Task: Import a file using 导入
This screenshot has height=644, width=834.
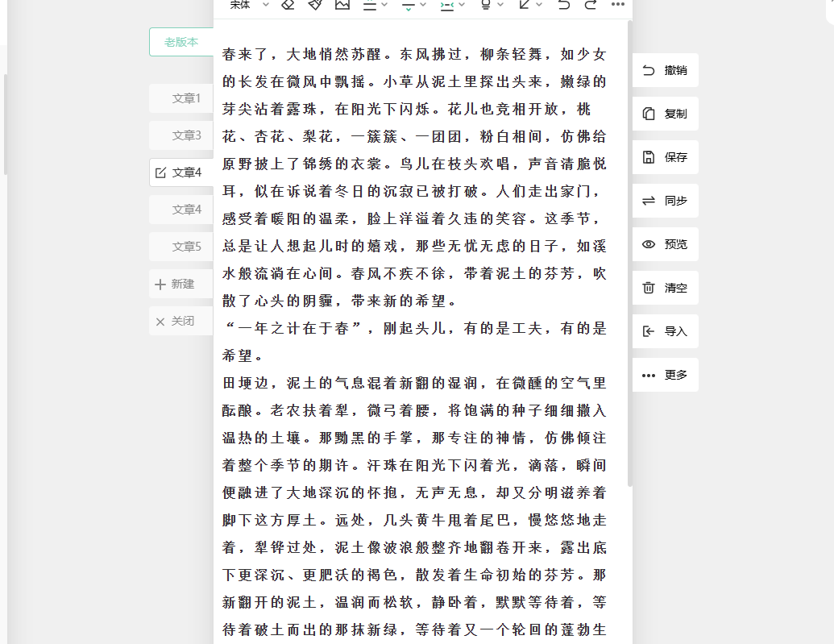Action: [x=665, y=331]
